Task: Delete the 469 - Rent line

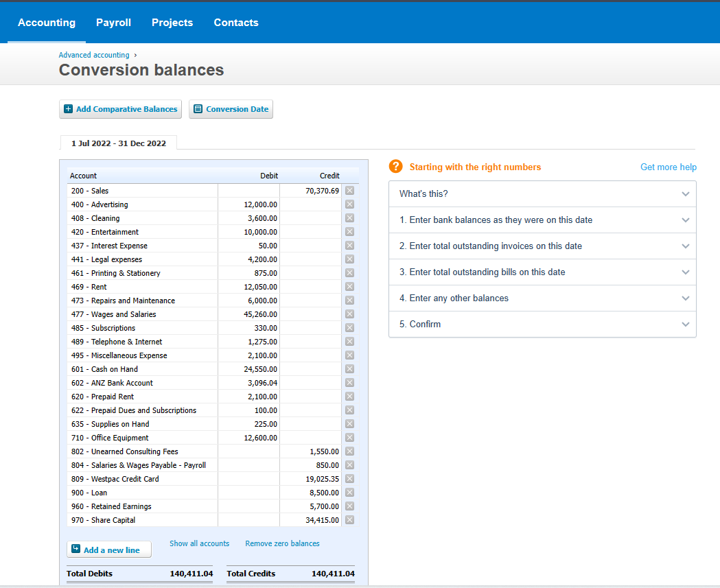Action: click(349, 286)
